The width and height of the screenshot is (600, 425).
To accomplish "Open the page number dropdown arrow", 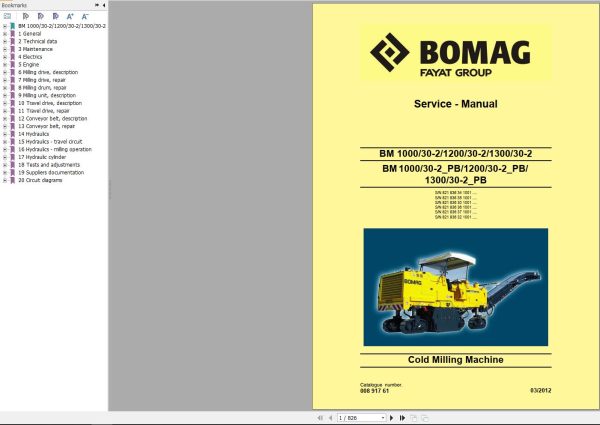I will tap(383, 418).
